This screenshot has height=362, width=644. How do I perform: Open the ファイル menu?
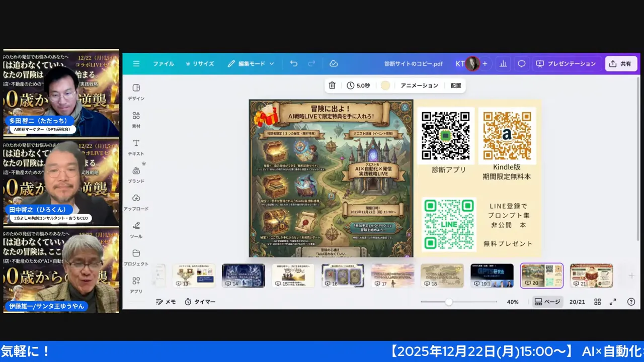click(164, 64)
